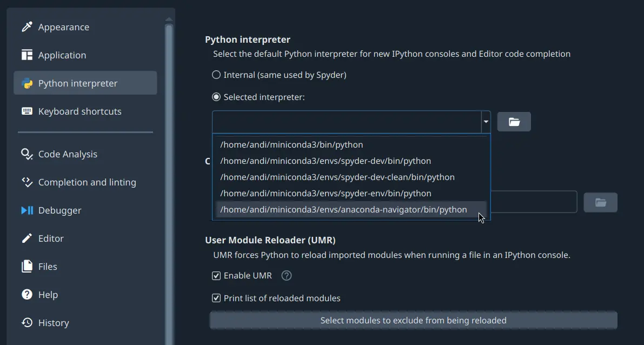
Task: Click the History clock icon
Action: 27,322
